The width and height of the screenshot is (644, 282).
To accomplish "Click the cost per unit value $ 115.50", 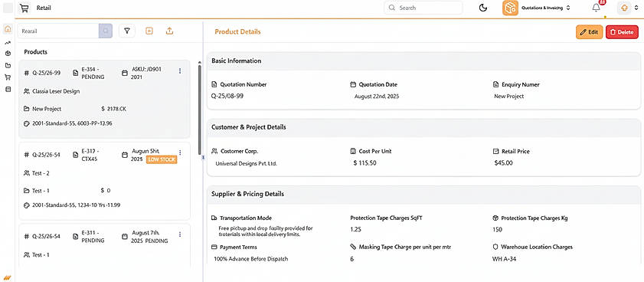I will pyautogui.click(x=365, y=162).
